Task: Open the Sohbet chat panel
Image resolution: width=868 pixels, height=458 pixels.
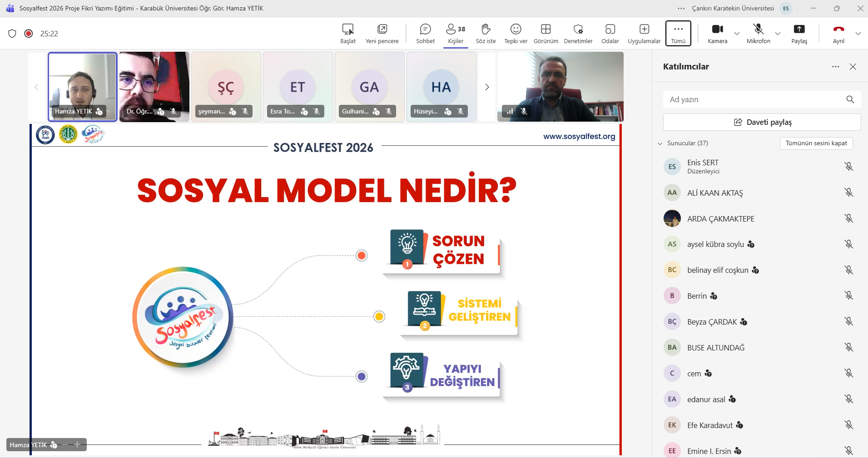Action: click(x=425, y=34)
